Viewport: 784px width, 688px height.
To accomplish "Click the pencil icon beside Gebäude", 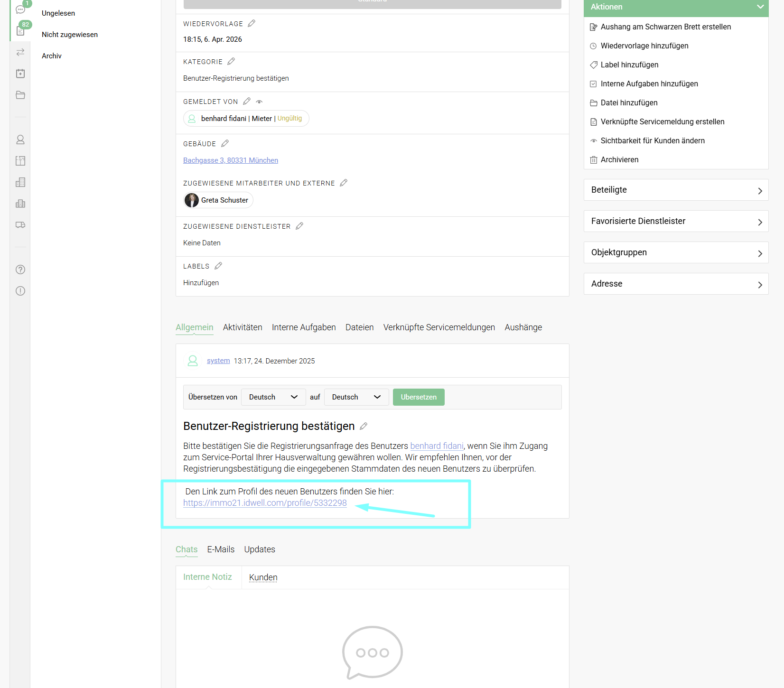I will pyautogui.click(x=225, y=143).
